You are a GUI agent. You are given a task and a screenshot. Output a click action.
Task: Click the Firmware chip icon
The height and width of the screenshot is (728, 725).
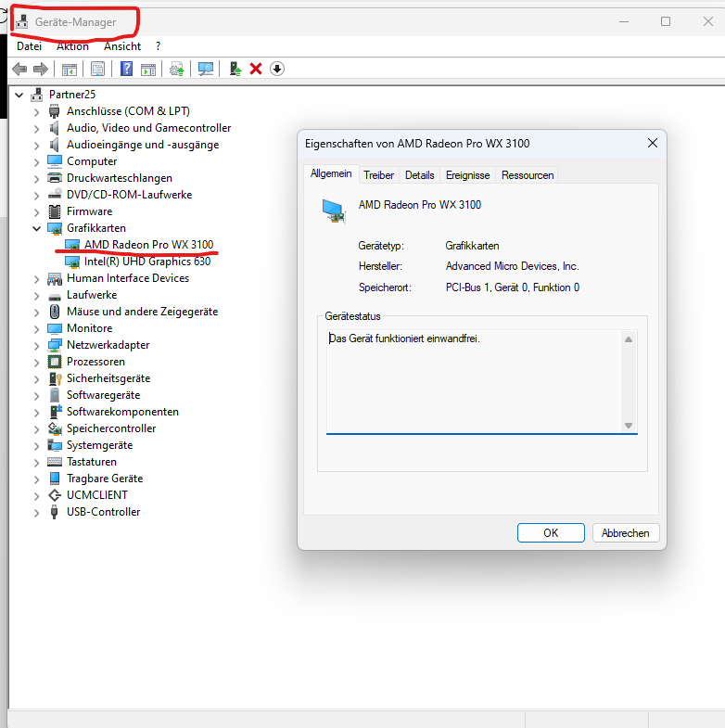coord(55,211)
